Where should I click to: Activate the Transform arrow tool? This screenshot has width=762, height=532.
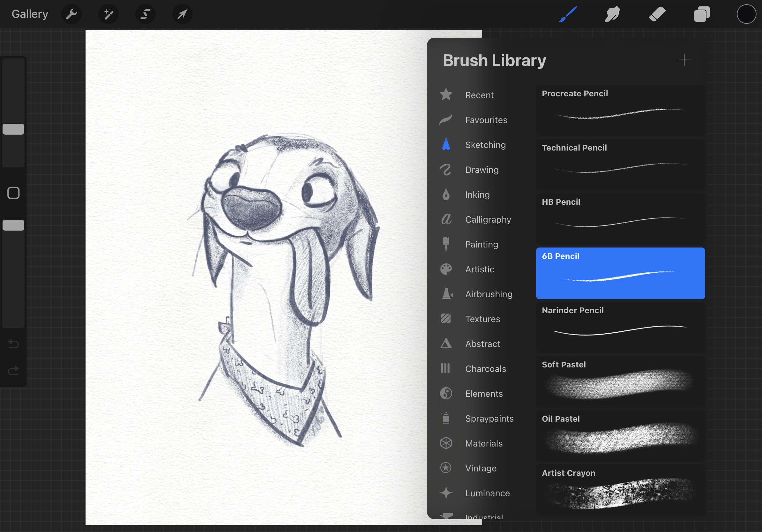(182, 14)
